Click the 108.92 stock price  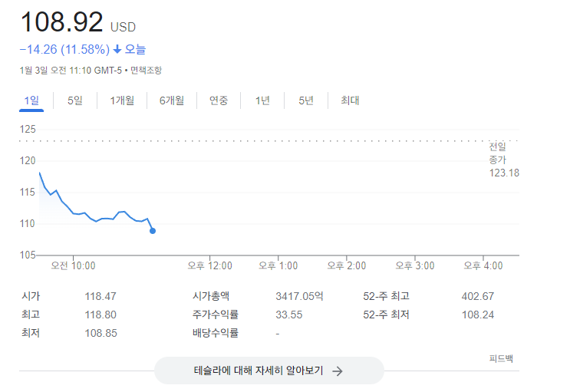coord(61,22)
